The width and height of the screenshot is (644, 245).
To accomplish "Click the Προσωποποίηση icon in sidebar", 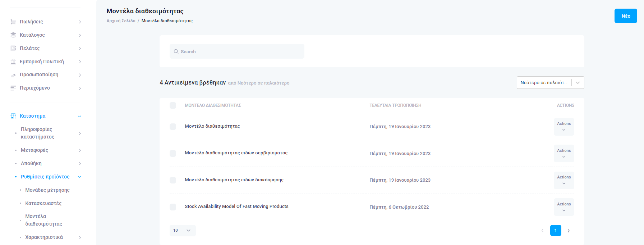I will (13, 75).
